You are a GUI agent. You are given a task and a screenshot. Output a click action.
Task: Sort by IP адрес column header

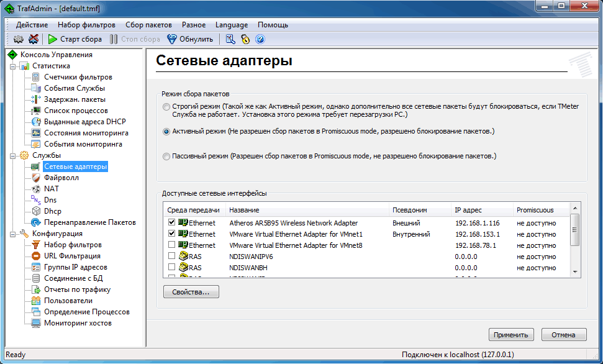pos(483,210)
